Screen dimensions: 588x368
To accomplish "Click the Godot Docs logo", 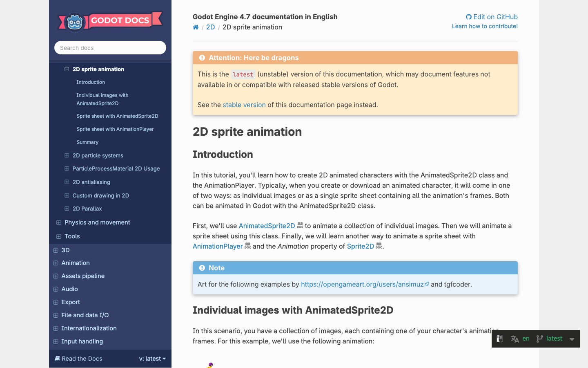I will [x=110, y=21].
